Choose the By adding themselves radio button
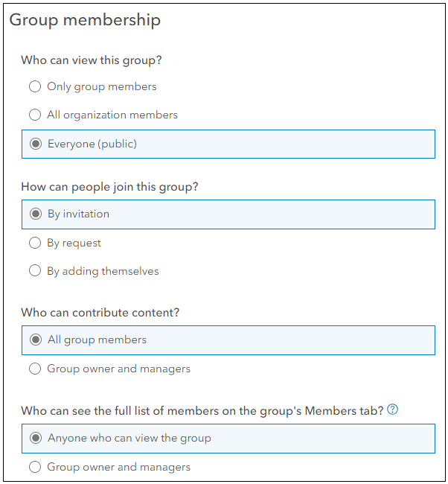Viewport: 448px width, 484px height. (35, 271)
